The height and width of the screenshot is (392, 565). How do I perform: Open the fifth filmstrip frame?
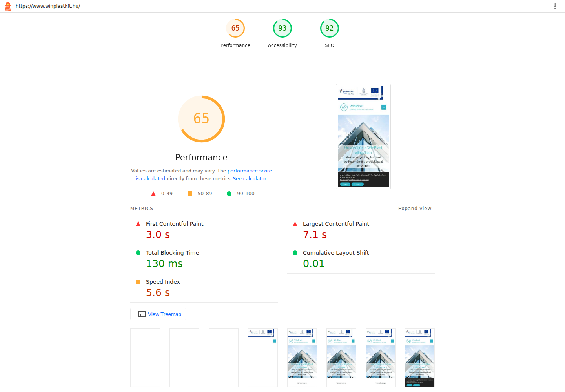tap(302, 358)
